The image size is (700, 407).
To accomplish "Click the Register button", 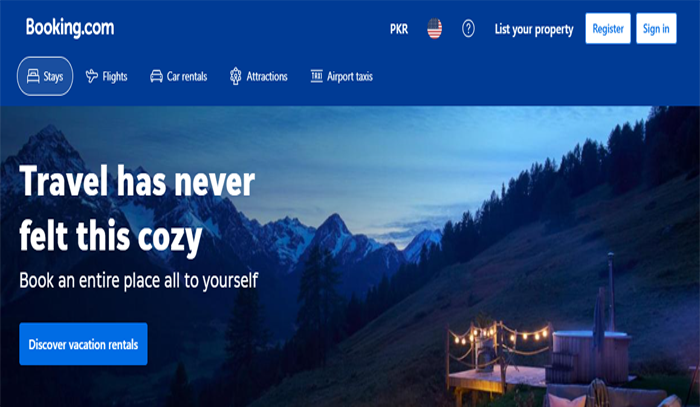I will (608, 29).
